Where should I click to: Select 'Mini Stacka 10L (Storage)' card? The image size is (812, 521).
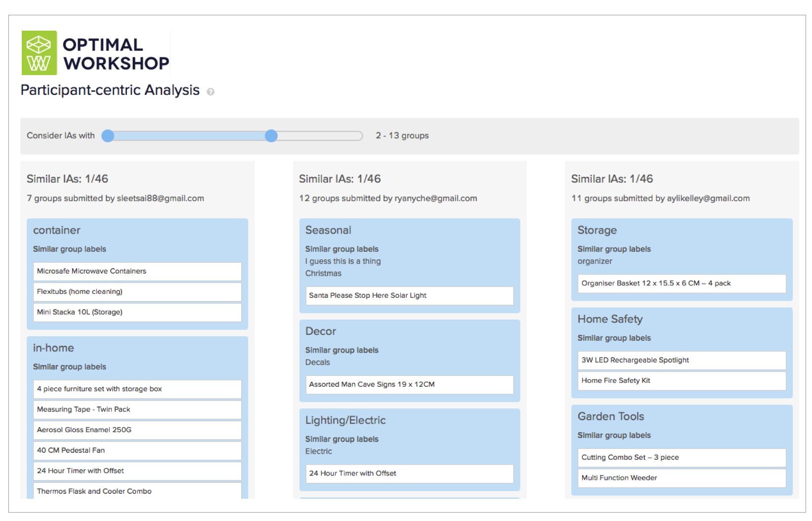point(137,312)
